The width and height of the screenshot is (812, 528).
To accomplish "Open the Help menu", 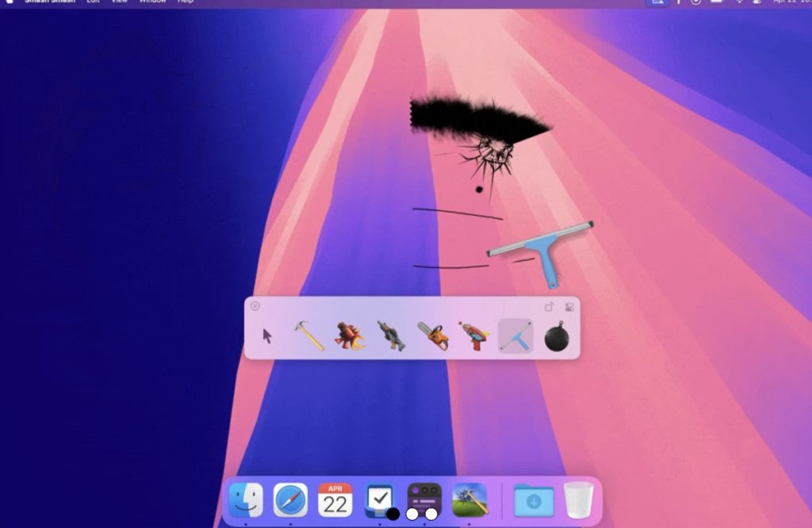I will (186, 2).
